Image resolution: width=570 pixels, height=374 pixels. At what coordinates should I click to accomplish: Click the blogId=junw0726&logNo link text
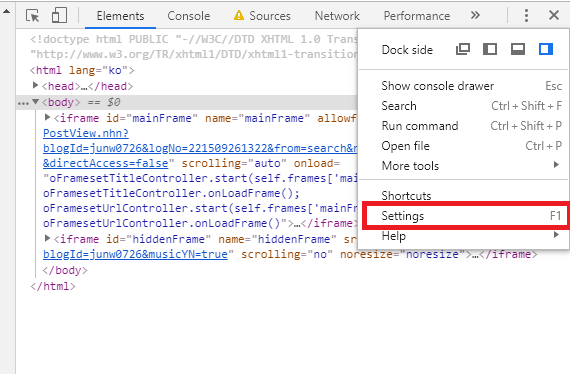coord(200,148)
